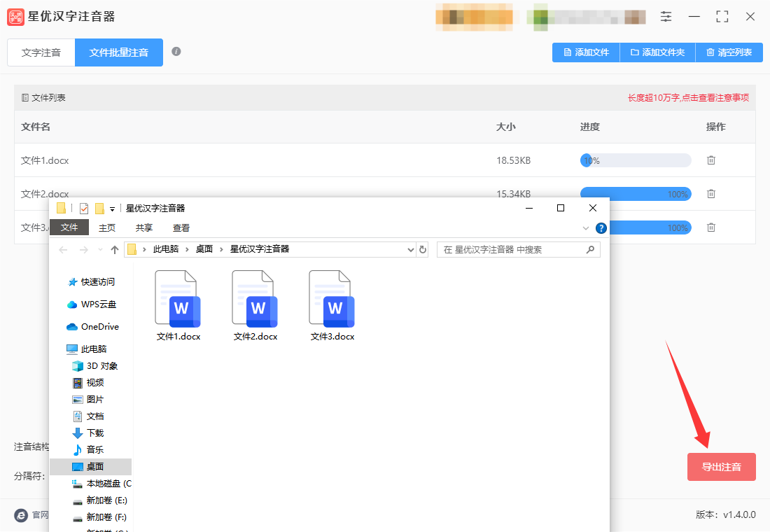The image size is (770, 532).
Task: Toggle fullscreen mode of the annotator app
Action: coord(722,17)
